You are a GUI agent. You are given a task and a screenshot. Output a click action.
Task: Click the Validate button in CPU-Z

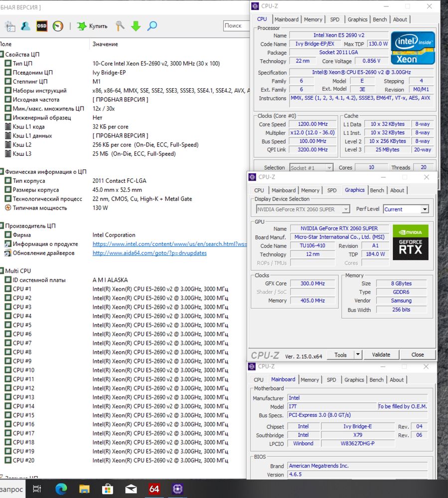point(381,355)
